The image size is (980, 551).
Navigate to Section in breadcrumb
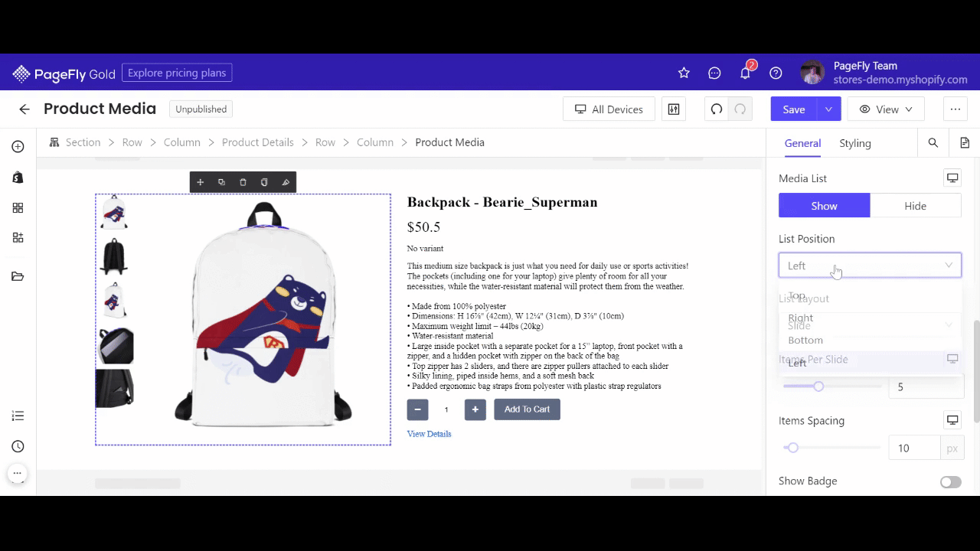tap(83, 142)
